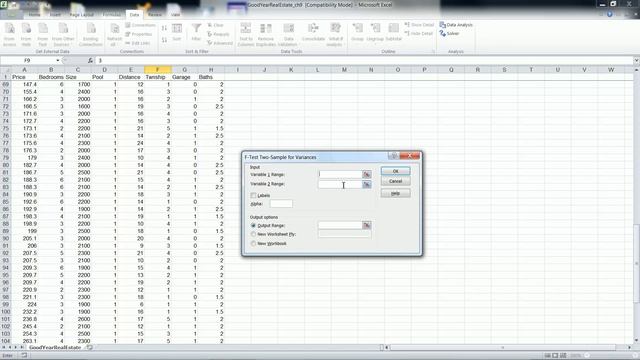Open the Solver add-in
The height and width of the screenshot is (360, 640).
449,33
